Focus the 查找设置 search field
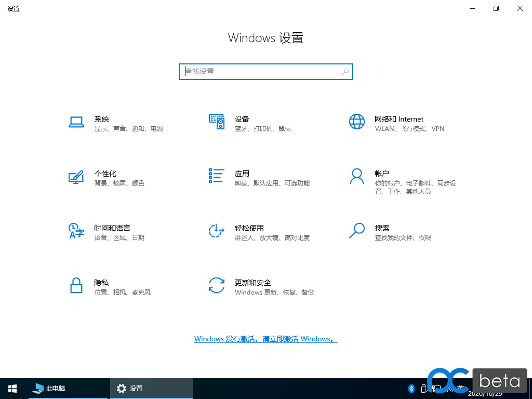This screenshot has height=399, width=532. [x=266, y=72]
